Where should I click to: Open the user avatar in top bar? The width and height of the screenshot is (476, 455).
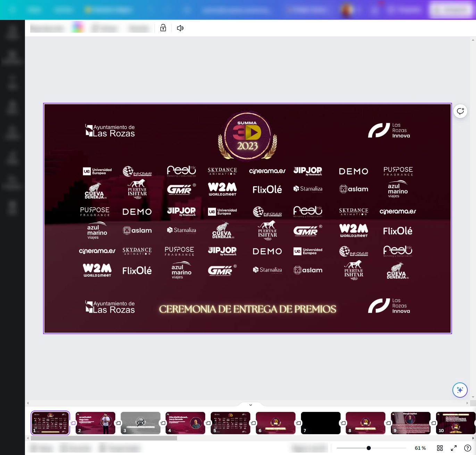coord(346,10)
